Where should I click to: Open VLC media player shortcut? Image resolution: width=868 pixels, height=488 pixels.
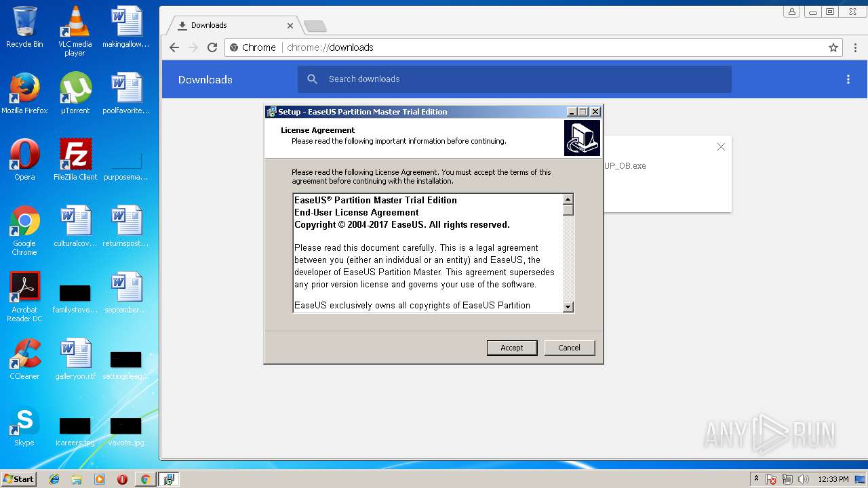(75, 31)
